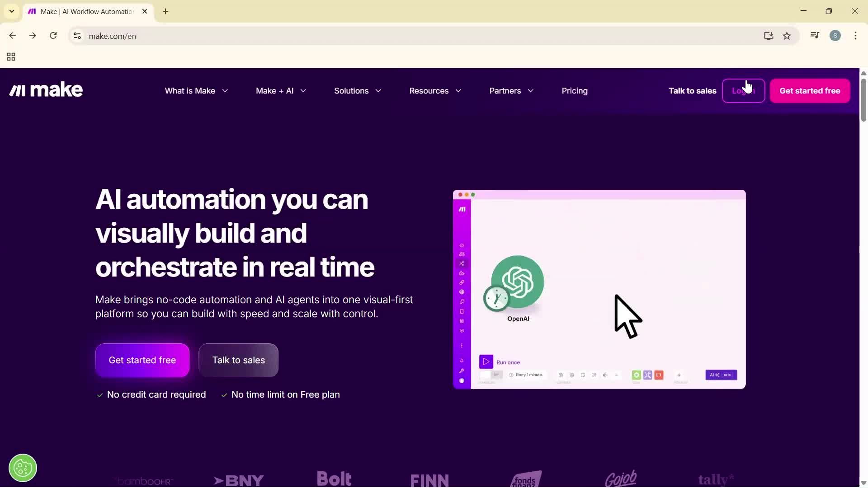Open the Team icon in the sidebar
This screenshot has height=488, width=868.
coord(461,253)
